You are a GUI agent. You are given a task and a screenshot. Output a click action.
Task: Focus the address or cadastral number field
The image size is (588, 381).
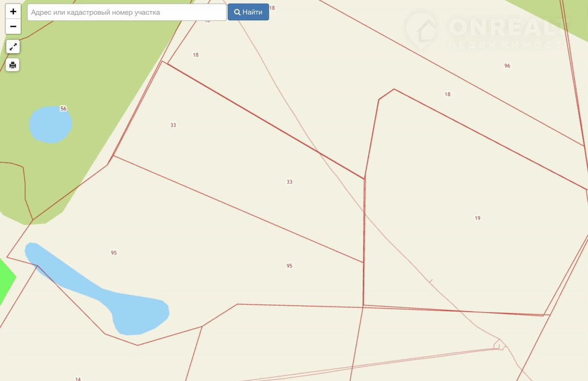tap(127, 12)
